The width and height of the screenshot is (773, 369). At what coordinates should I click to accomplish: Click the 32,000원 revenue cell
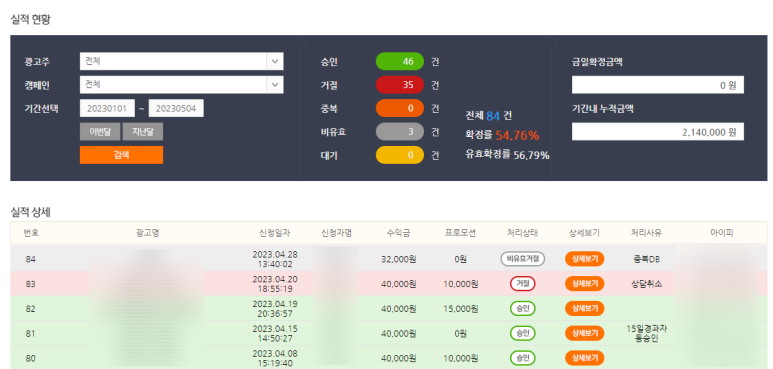click(x=398, y=259)
